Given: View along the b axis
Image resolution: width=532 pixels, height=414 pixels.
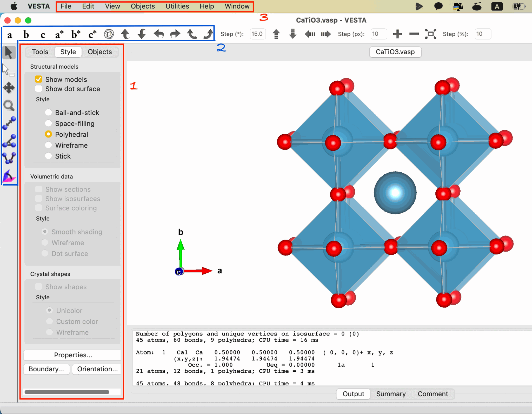Looking at the screenshot, I should [x=26, y=34].
